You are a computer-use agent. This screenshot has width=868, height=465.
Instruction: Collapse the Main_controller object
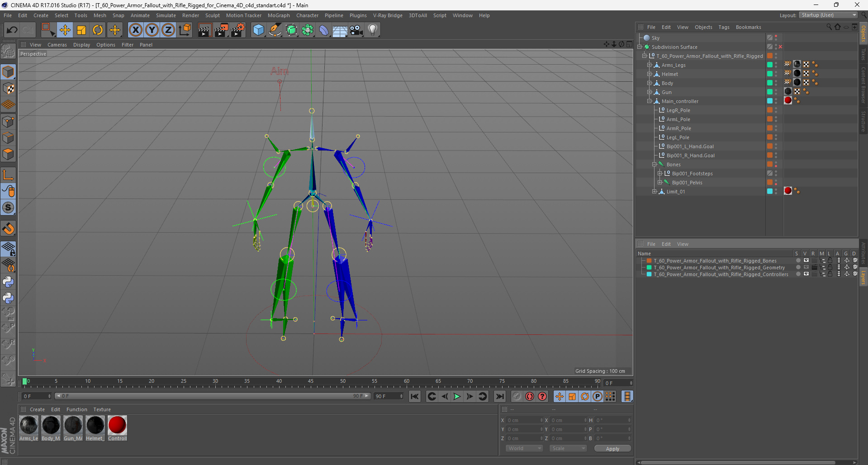coord(650,101)
